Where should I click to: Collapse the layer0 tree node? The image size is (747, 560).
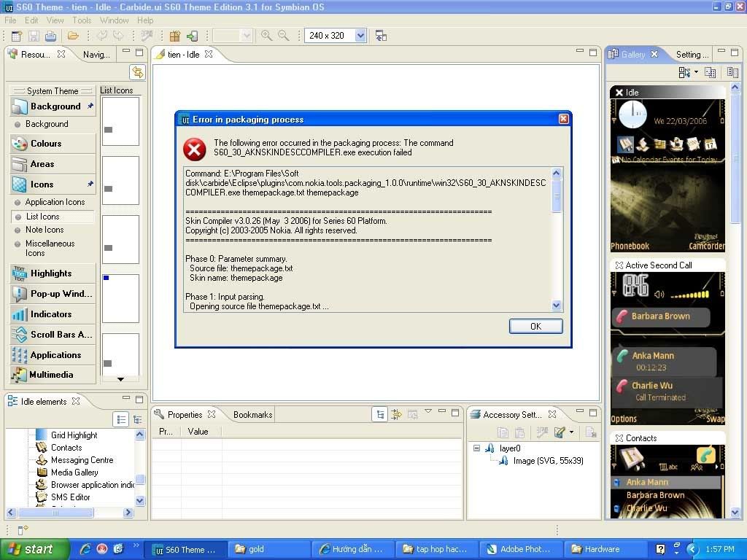point(476,448)
